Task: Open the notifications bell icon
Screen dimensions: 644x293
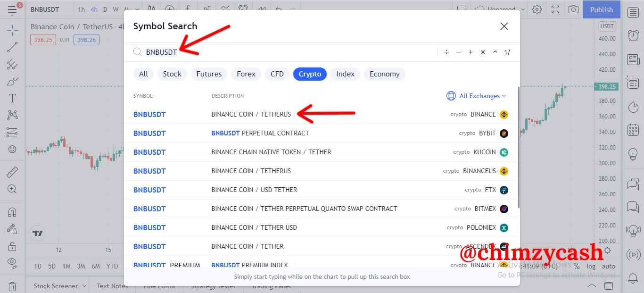Action: click(x=633, y=278)
